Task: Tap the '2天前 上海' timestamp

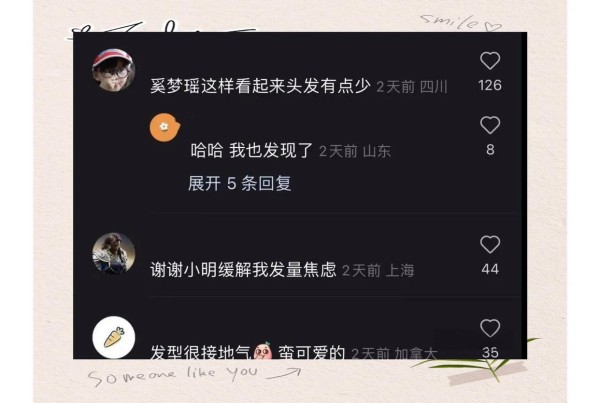Action: coord(378,271)
